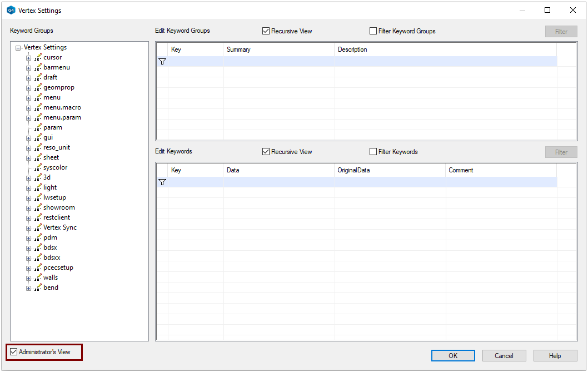Click the Cancel button
Image resolution: width=588 pixels, height=372 pixels.
pos(504,356)
